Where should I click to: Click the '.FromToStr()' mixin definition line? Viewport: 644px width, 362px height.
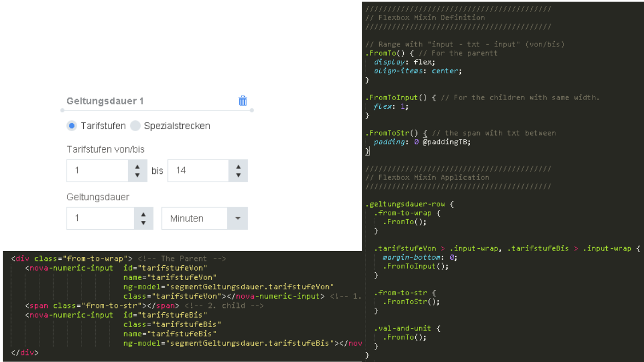point(460,133)
